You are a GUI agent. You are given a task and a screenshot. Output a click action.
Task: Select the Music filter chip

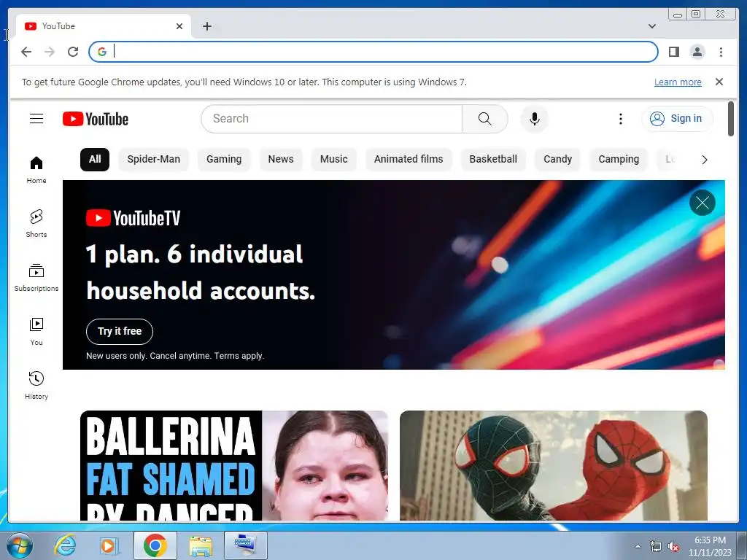point(333,159)
